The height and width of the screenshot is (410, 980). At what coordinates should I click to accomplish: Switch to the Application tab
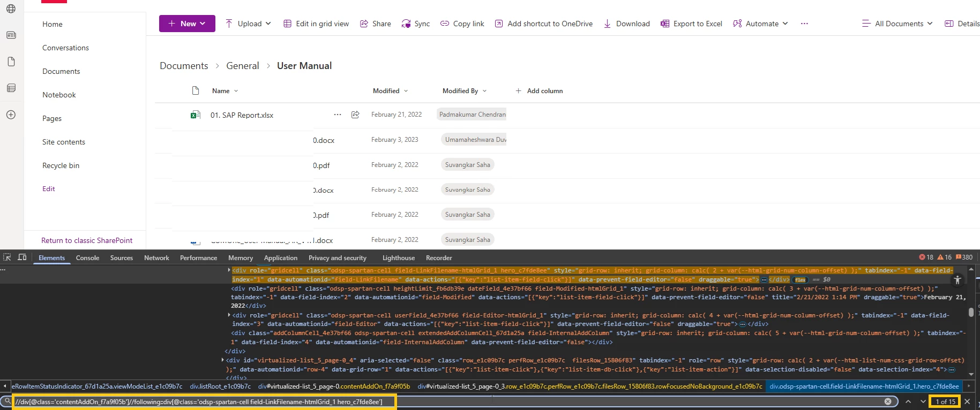pyautogui.click(x=280, y=257)
